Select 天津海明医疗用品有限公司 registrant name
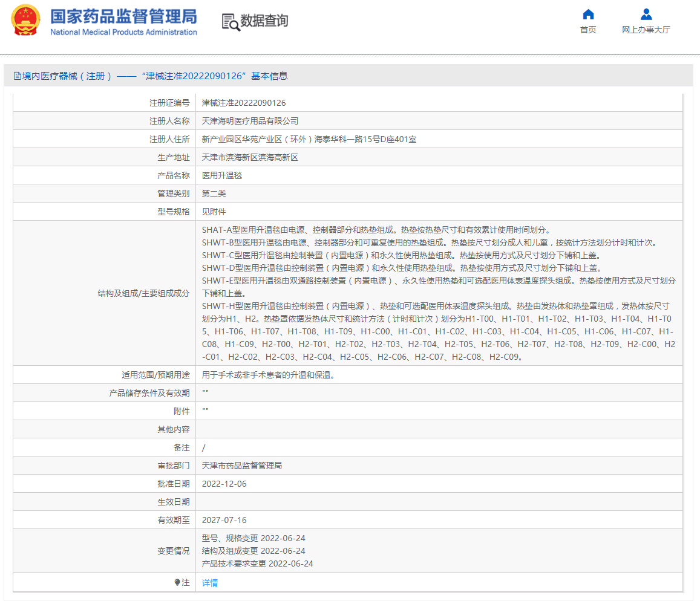700x601 pixels. pos(250,121)
